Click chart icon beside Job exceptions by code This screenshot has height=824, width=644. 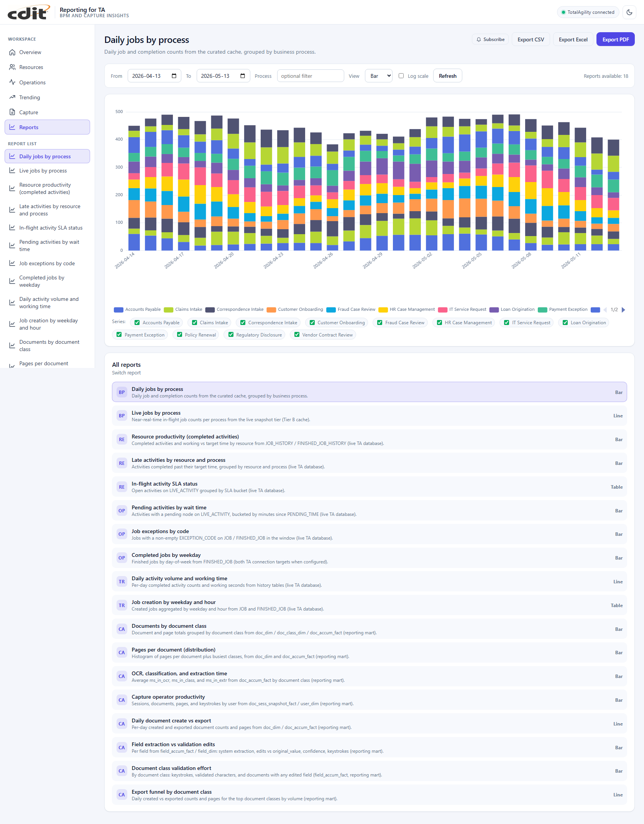tap(12, 263)
